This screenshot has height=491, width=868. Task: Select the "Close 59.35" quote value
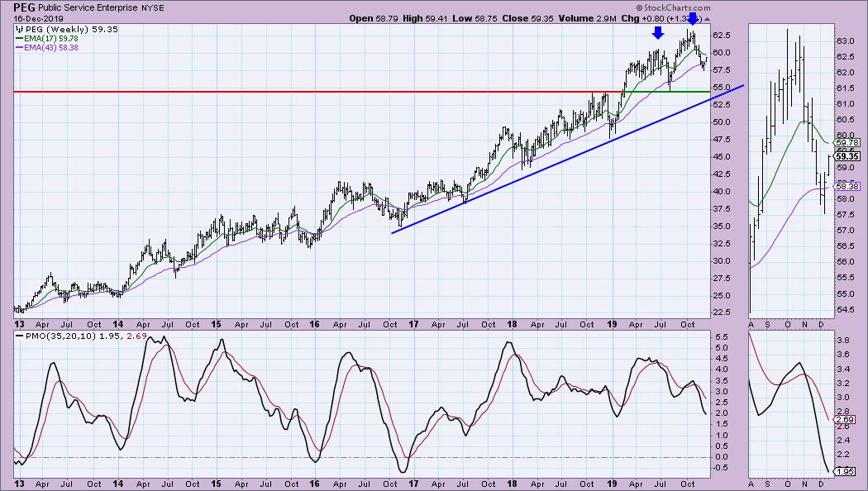[x=527, y=18]
